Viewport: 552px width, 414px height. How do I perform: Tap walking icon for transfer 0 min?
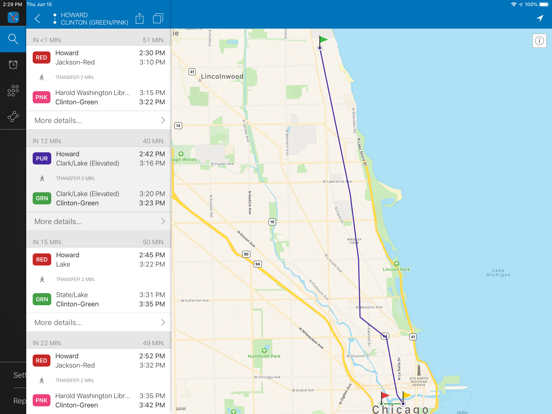42,178
